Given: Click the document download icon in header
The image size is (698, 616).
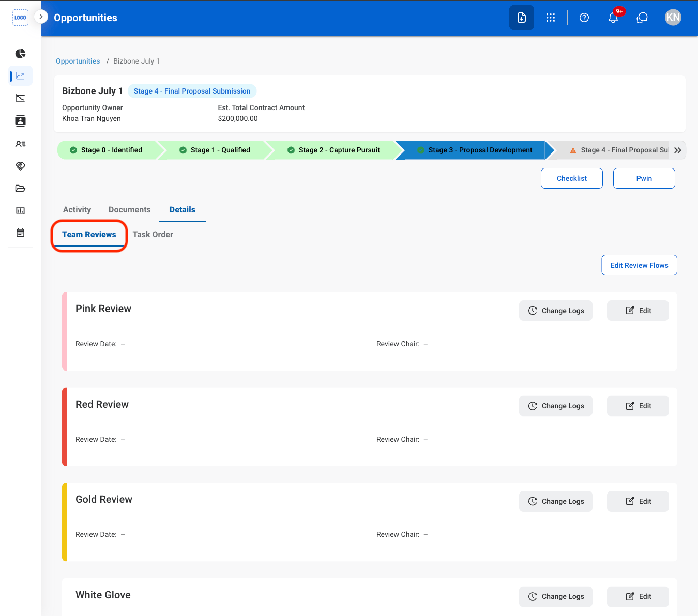Looking at the screenshot, I should point(522,18).
